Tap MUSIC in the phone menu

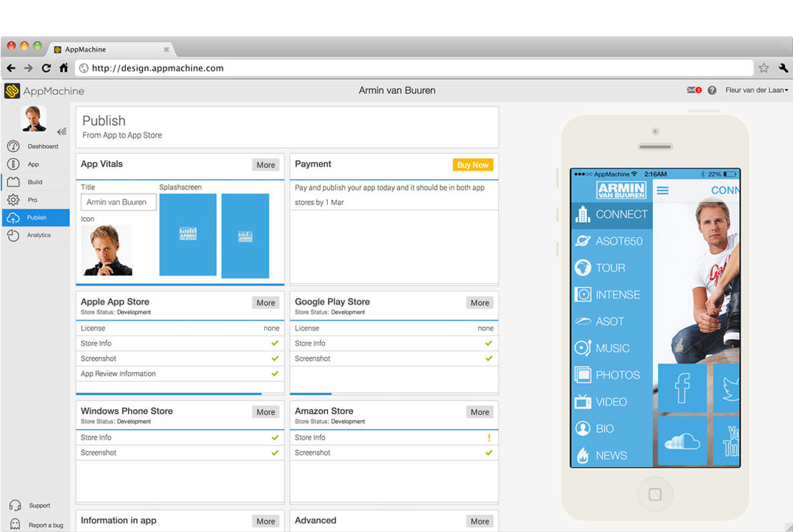pos(612,348)
